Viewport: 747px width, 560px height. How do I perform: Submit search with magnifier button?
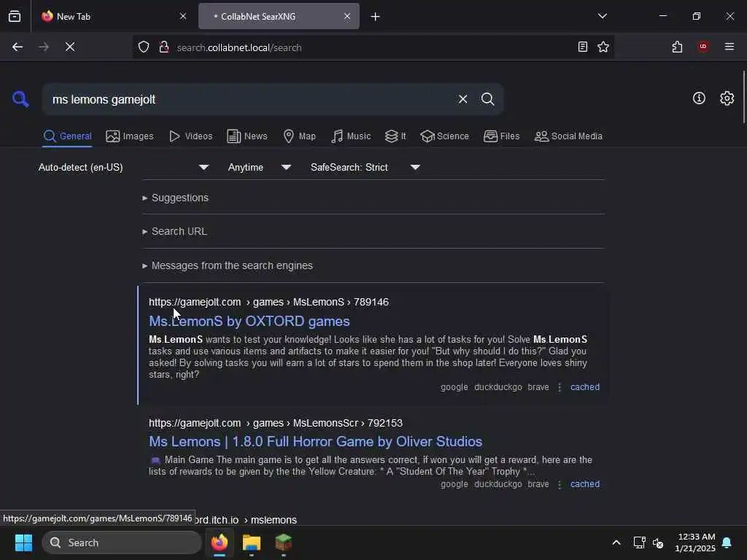[x=487, y=99]
